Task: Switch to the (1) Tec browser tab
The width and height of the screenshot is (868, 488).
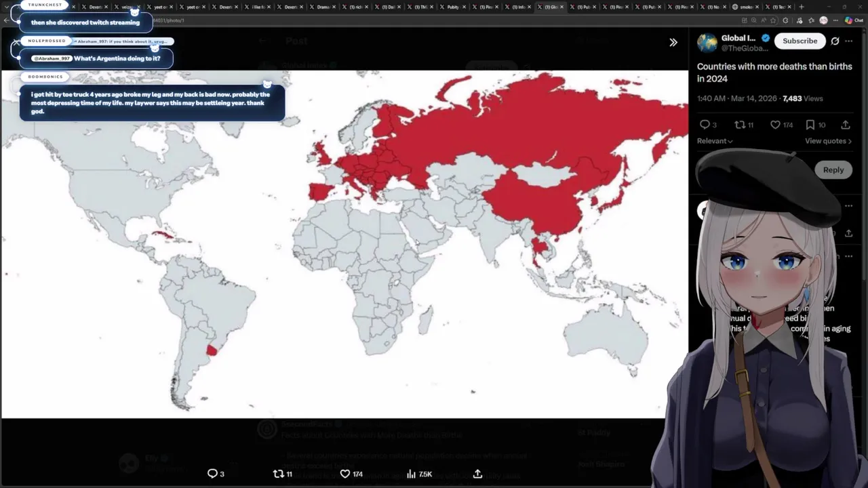Action: pos(778,7)
